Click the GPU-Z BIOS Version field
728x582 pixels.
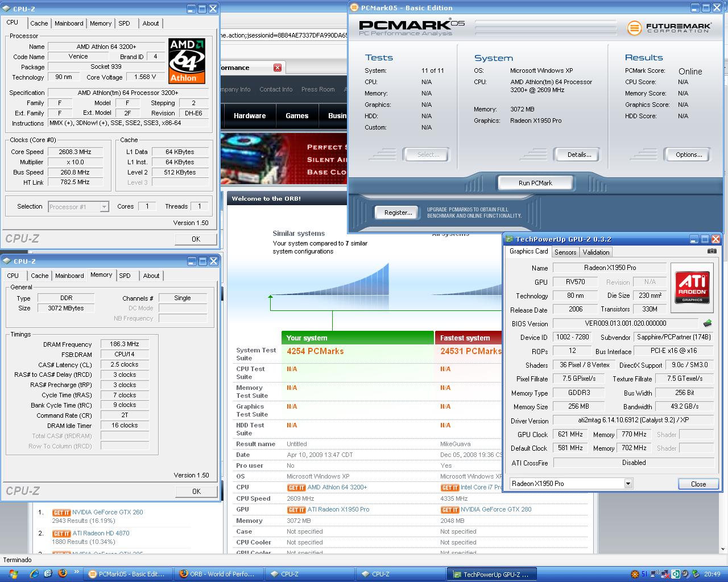pyautogui.click(x=626, y=323)
